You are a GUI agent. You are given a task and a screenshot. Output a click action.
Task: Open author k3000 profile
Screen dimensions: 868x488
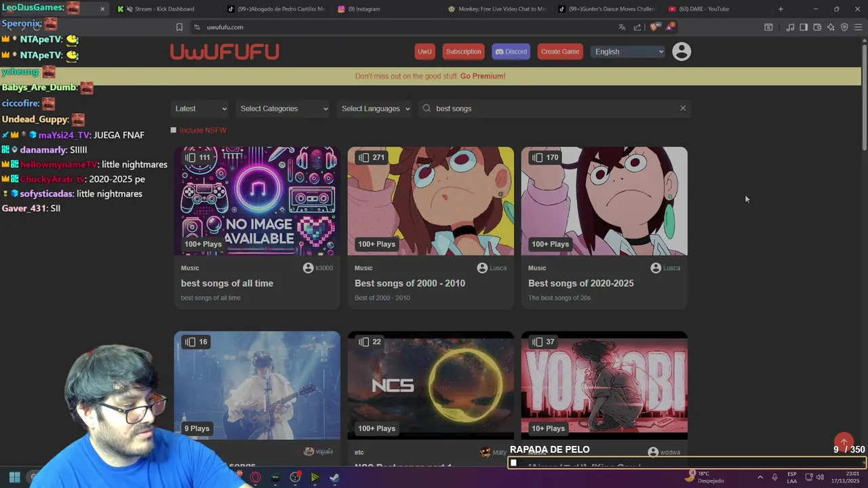[318, 268]
